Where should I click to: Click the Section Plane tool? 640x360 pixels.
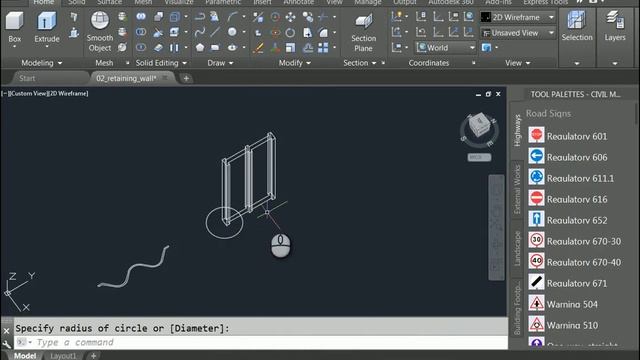point(363,32)
